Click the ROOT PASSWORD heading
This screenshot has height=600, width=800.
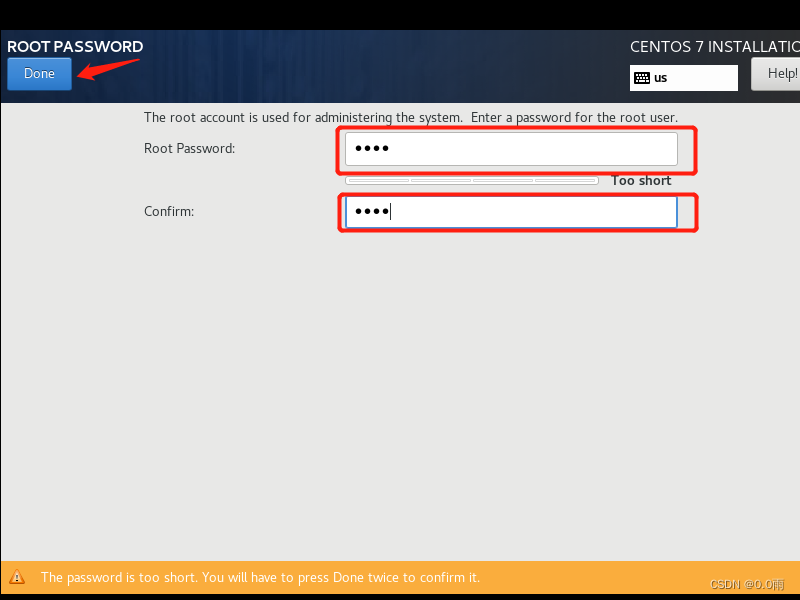tap(74, 46)
